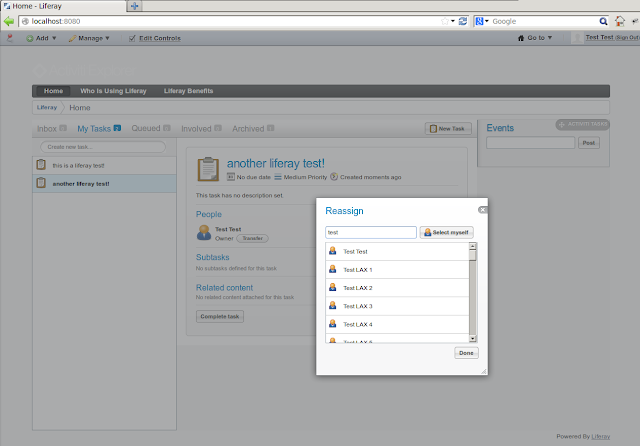This screenshot has width=640, height=446.
Task: Focus the Events text field
Action: tap(530, 143)
